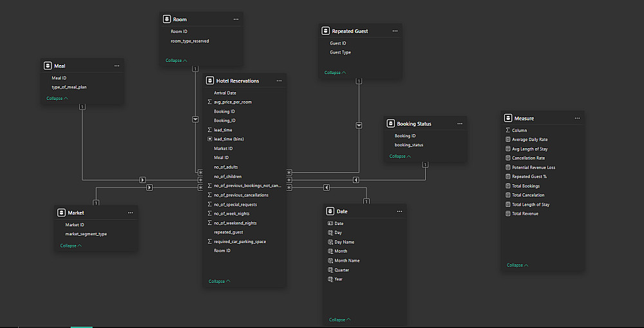Collapse the Measure table card
This screenshot has width=644, height=328.
[518, 265]
